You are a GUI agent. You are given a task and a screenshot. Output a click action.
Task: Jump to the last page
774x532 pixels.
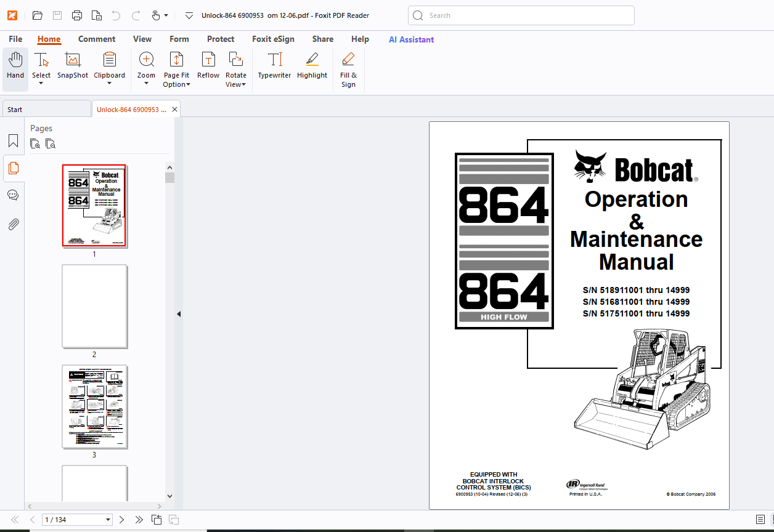(139, 520)
